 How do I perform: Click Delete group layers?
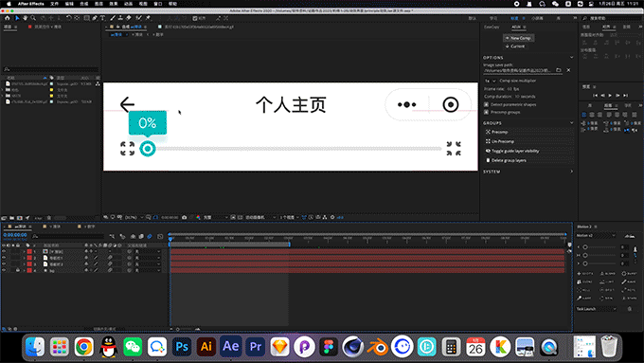[x=506, y=160]
